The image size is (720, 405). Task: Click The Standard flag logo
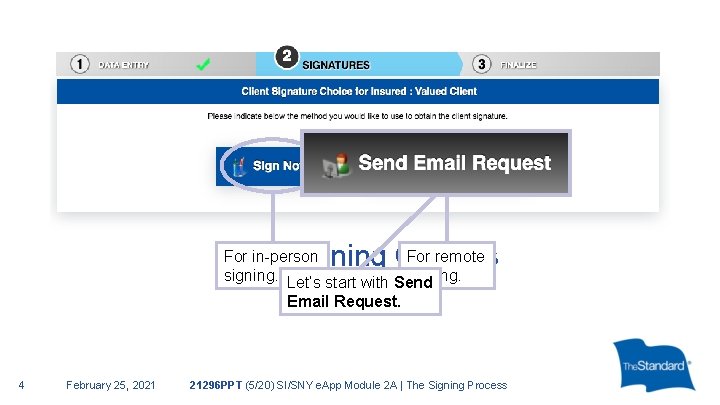click(x=654, y=365)
